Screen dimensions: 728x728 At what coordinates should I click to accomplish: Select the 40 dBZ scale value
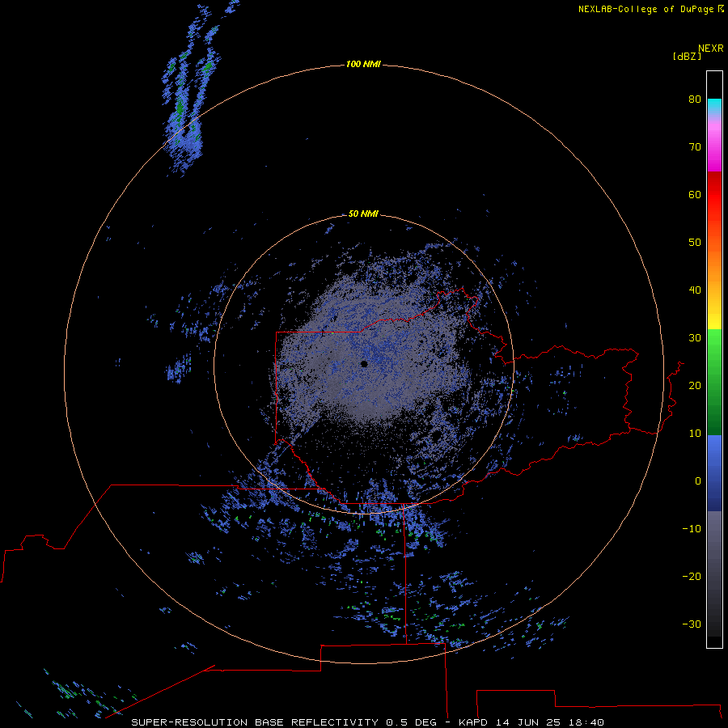695,290
